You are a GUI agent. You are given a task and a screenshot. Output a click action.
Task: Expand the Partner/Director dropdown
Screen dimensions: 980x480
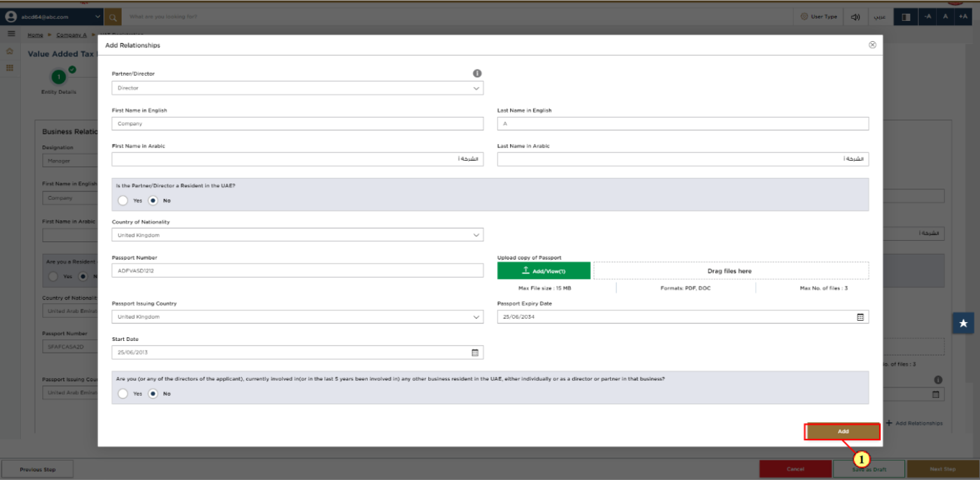tap(297, 88)
